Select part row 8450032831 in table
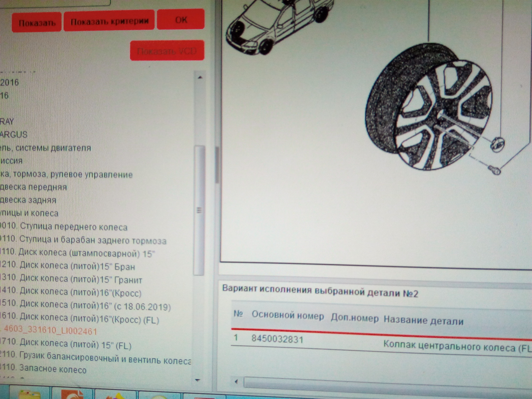This screenshot has width=532, height=399. (x=277, y=339)
